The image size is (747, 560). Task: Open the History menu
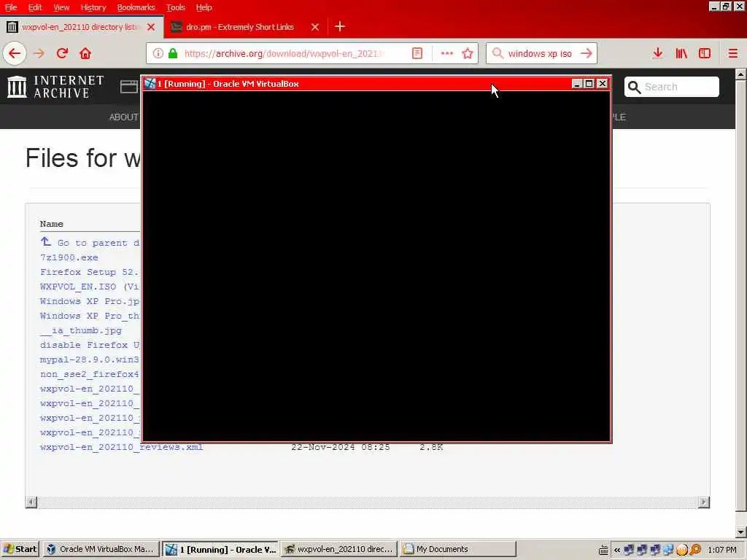pyautogui.click(x=93, y=7)
